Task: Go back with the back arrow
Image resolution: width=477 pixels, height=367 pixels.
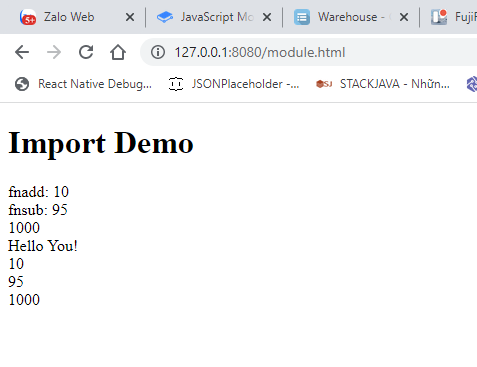Action: coord(22,52)
